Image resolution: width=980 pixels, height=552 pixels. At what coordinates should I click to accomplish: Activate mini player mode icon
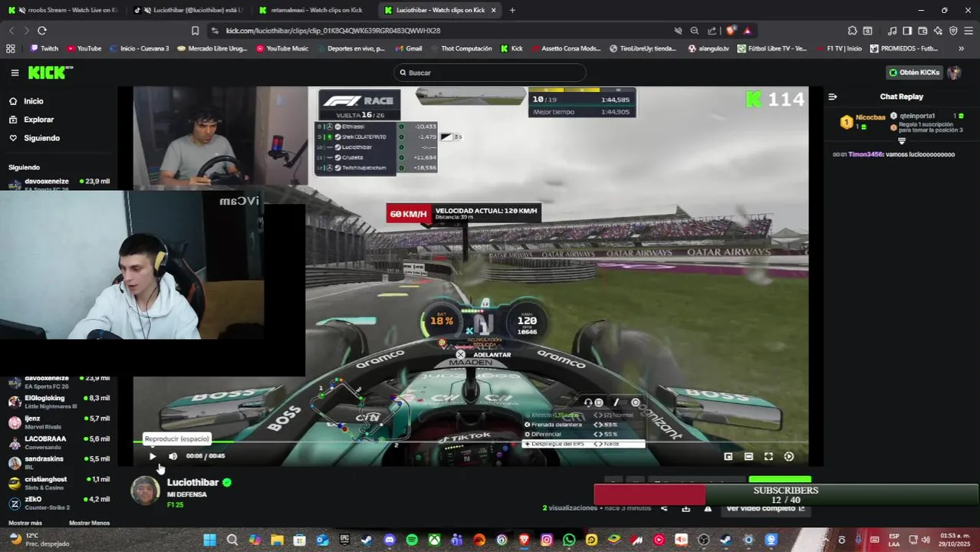(x=728, y=456)
